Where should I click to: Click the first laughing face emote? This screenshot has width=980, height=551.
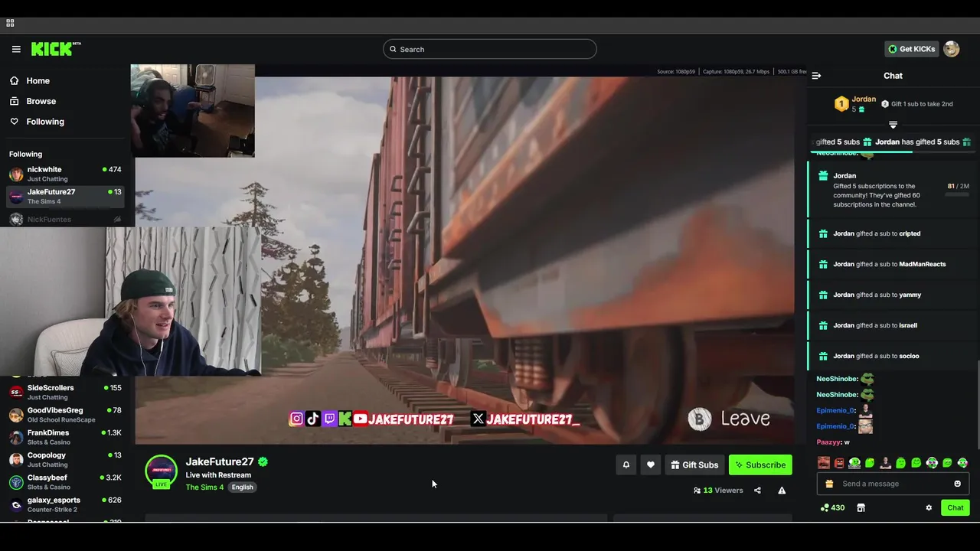click(x=824, y=463)
